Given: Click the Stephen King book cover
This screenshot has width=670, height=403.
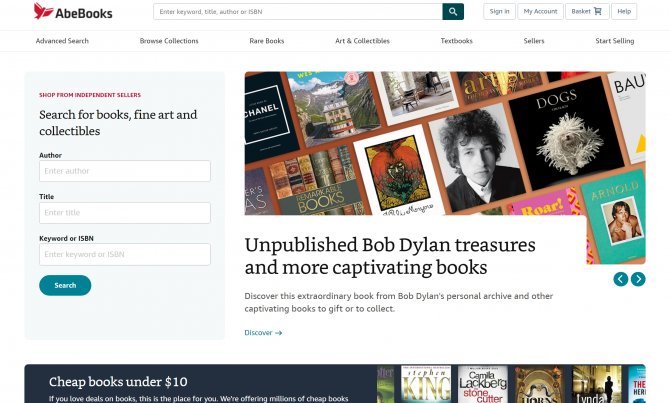Looking at the screenshot, I should click(426, 384).
